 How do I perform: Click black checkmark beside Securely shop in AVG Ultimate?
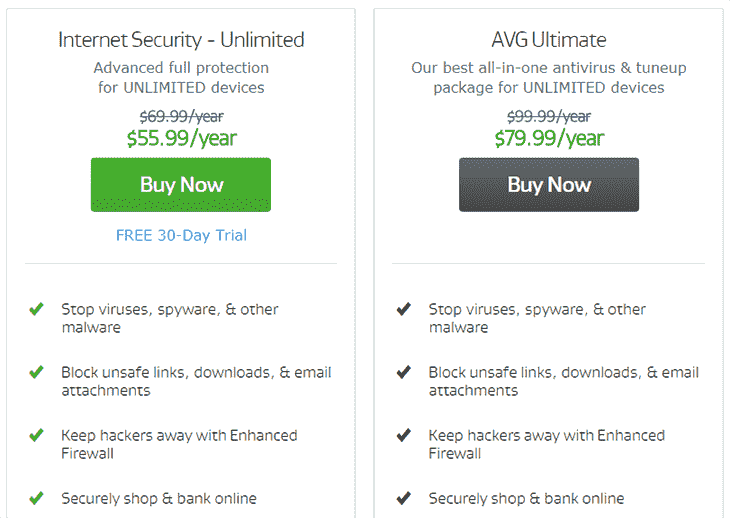pyautogui.click(x=404, y=498)
